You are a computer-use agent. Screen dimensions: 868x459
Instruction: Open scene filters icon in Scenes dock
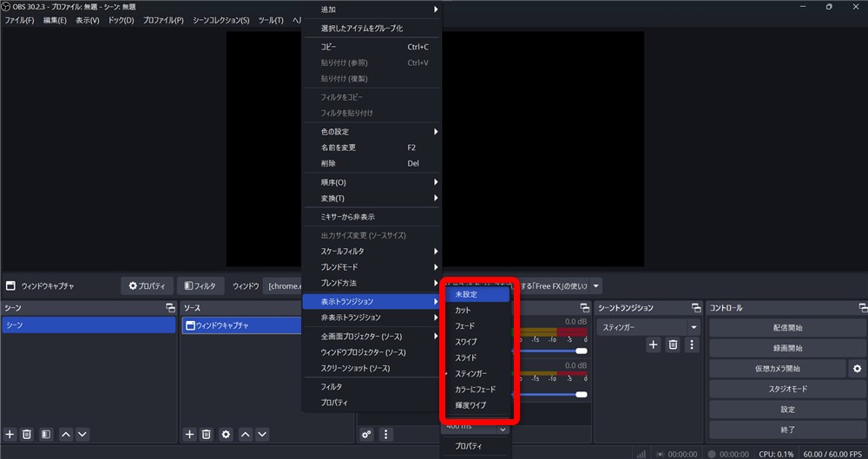[46, 435]
